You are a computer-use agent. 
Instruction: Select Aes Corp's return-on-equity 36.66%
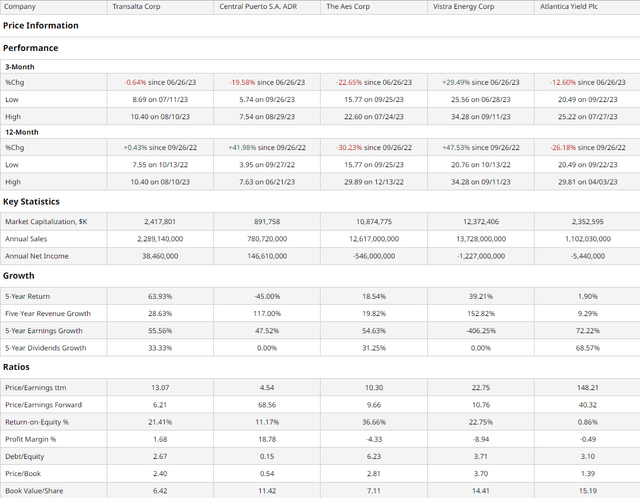[374, 422]
